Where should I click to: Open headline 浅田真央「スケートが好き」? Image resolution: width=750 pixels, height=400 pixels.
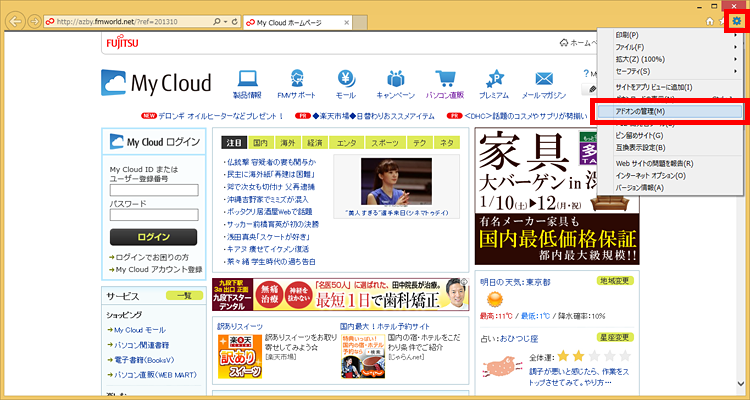point(268,236)
